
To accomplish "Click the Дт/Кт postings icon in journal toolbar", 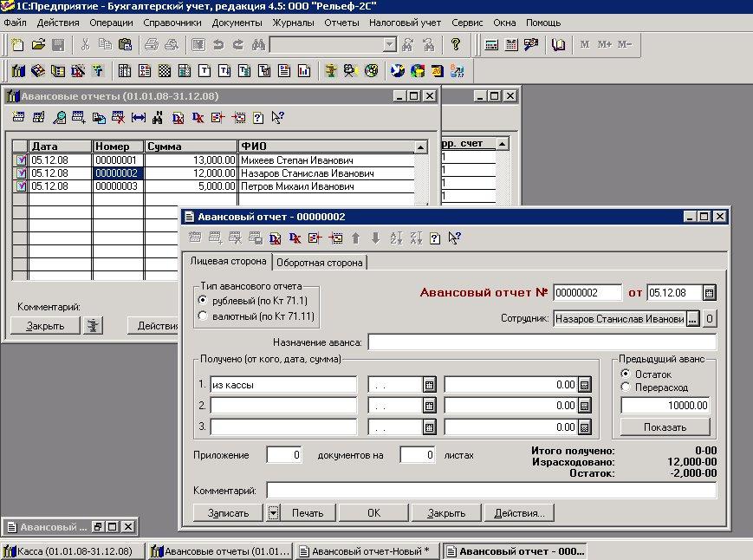I will pos(179,118).
